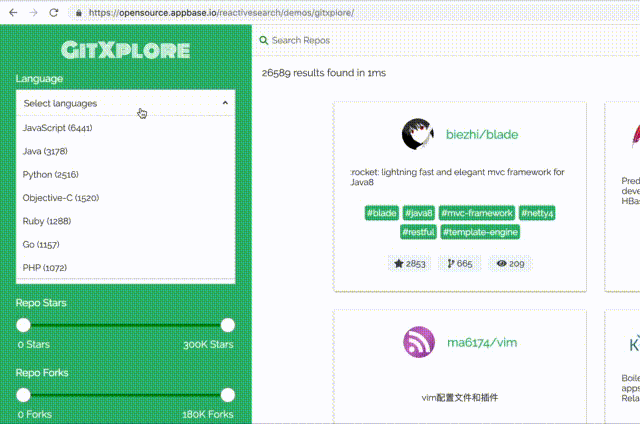Reload the page with refresh icon
This screenshot has height=424, width=640.
coord(54,13)
